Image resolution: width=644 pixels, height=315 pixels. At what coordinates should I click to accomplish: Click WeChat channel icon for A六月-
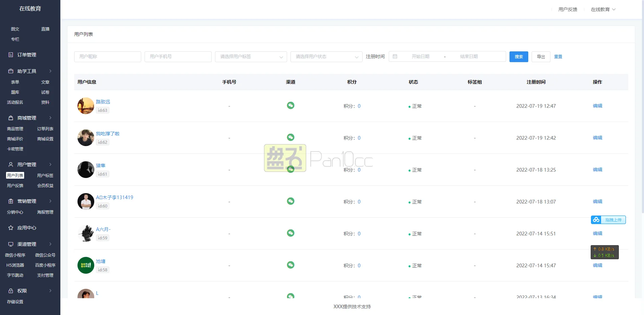point(290,233)
